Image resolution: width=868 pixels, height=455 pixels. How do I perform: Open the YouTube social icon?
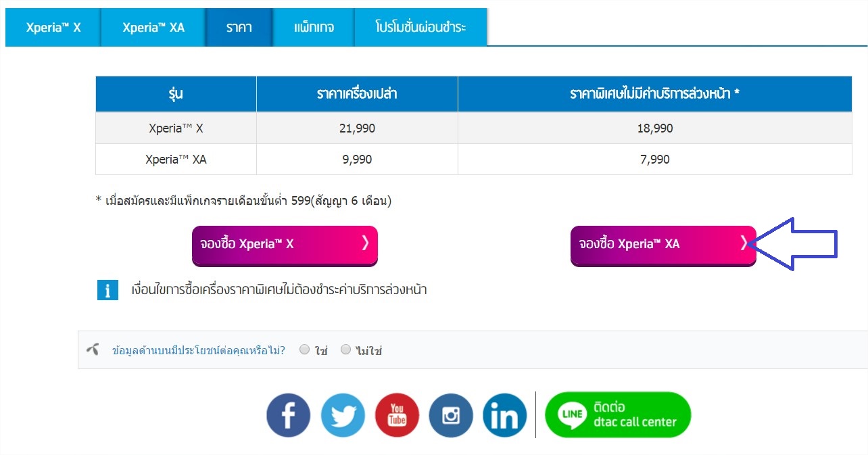pyautogui.click(x=397, y=415)
